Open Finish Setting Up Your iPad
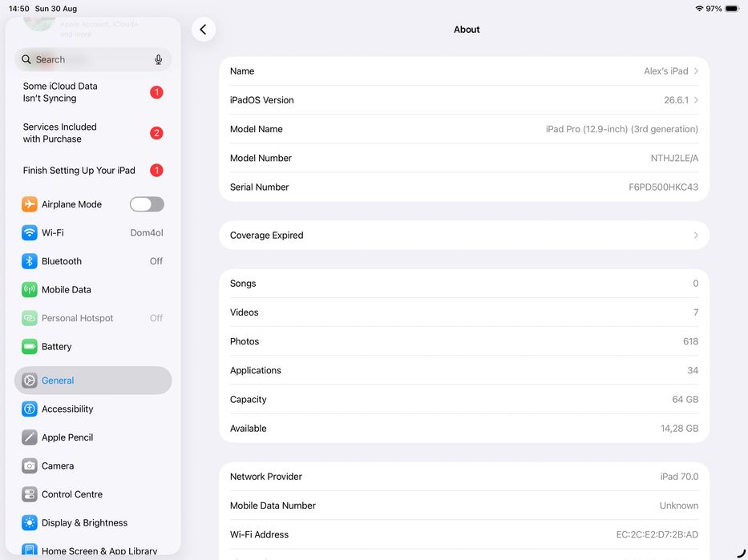This screenshot has height=560, width=748. [93, 170]
